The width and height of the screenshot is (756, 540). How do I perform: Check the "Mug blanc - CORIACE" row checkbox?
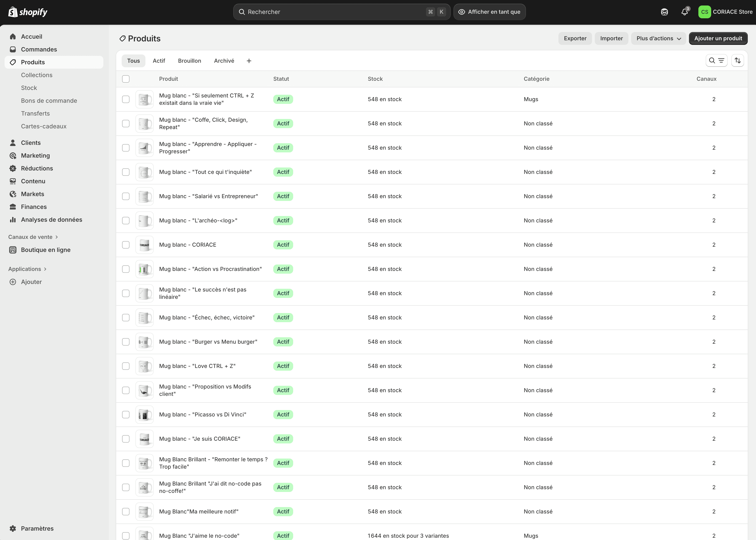pos(126,245)
